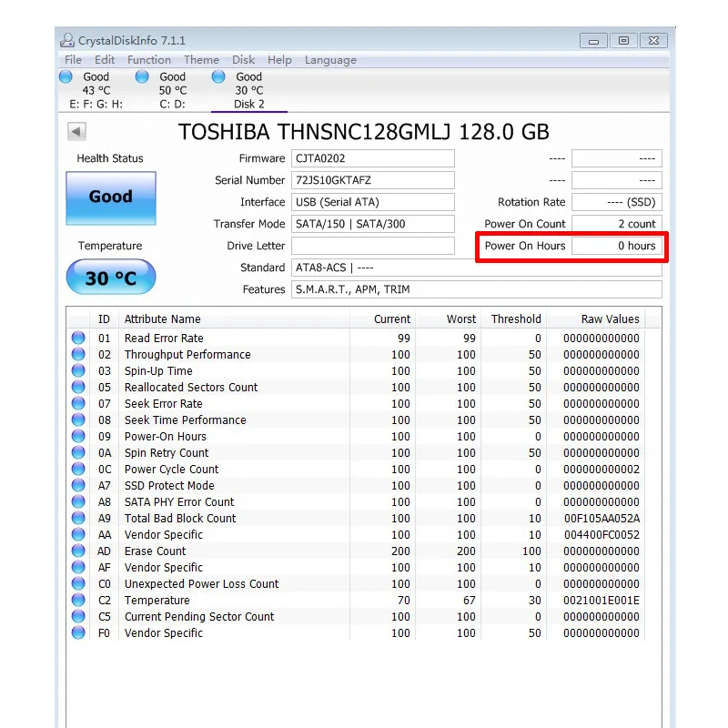
Task: Click status orb beside Temperature attribute row
Action: (x=78, y=601)
